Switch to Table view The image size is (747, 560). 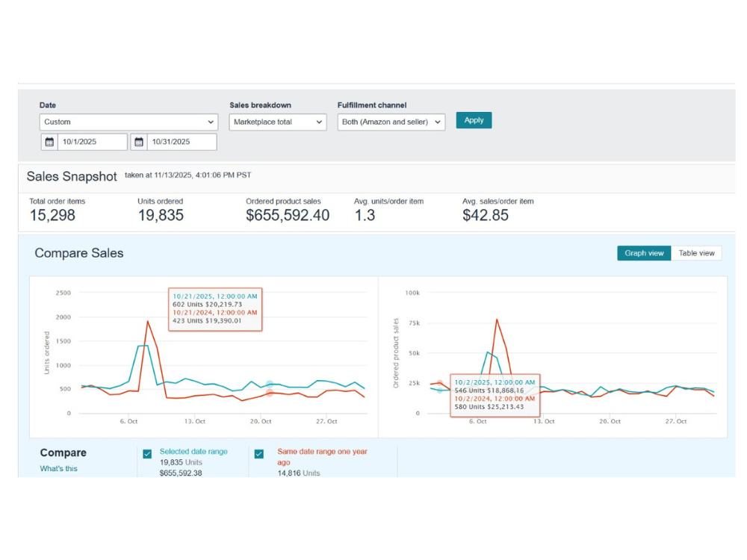click(696, 253)
